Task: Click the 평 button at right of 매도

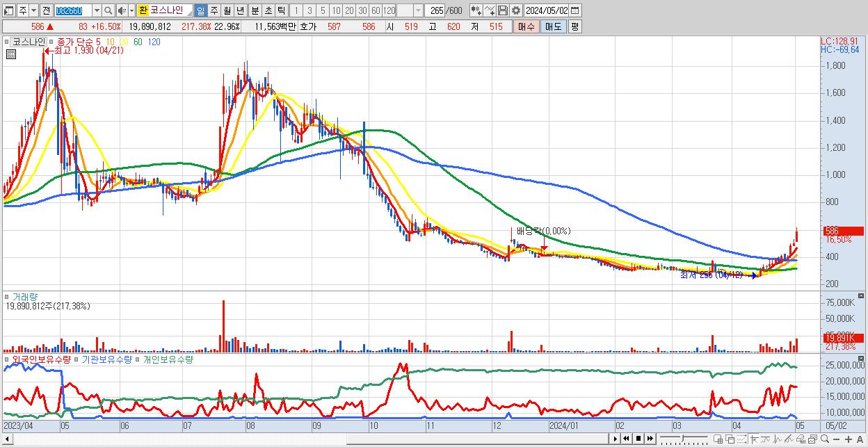Action: (574, 26)
